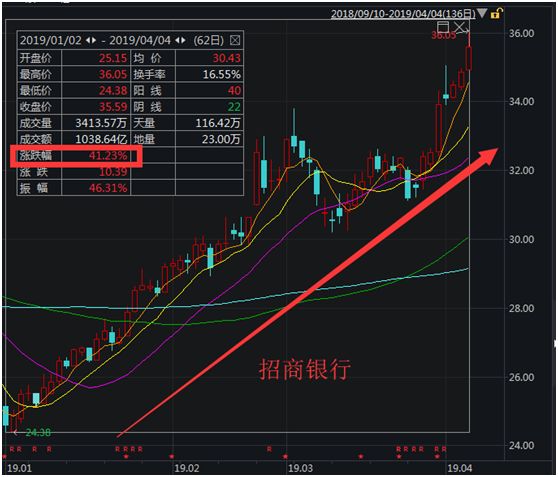Image resolution: width=558 pixels, height=477 pixels.
Task: Select the start date 2019/01/02
Action: click(51, 40)
